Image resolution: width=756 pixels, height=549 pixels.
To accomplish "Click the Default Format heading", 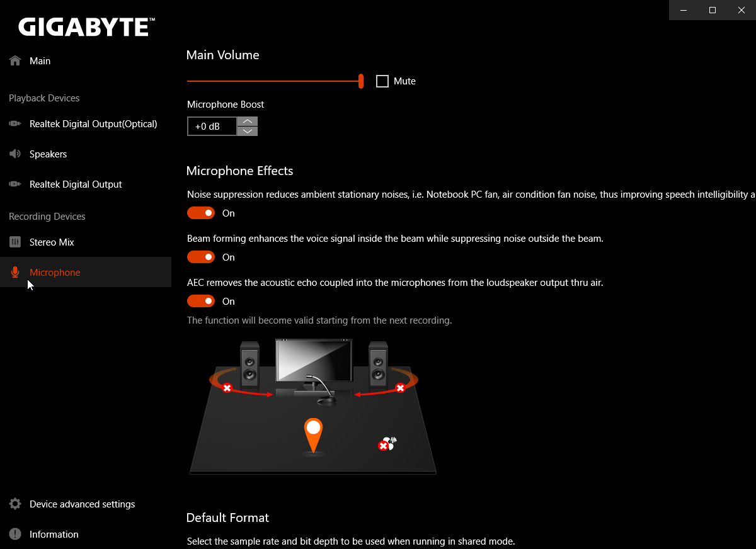I will pyautogui.click(x=227, y=518).
